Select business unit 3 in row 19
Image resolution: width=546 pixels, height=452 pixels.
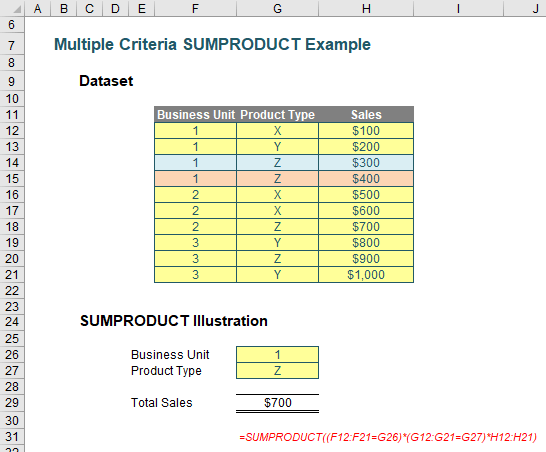pyautogui.click(x=196, y=243)
